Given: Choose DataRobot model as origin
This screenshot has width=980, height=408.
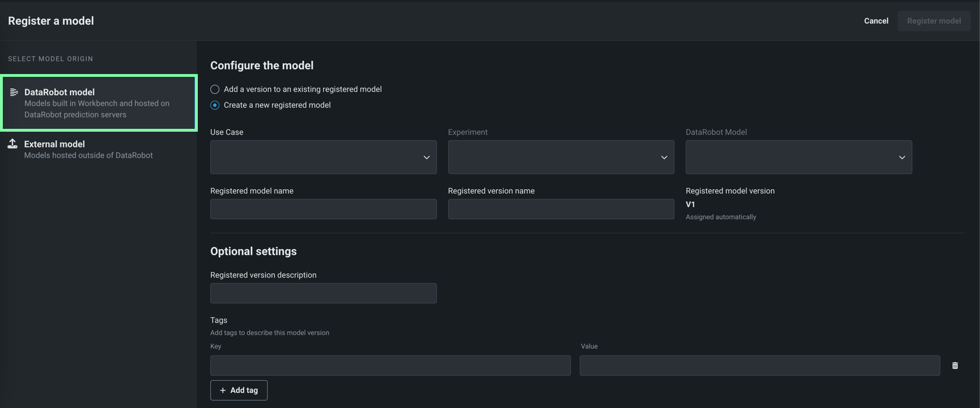Looking at the screenshot, I should (x=99, y=103).
